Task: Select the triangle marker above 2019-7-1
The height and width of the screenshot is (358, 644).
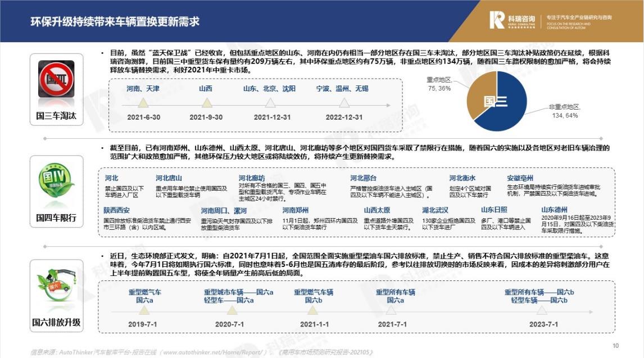Action: 144,309
